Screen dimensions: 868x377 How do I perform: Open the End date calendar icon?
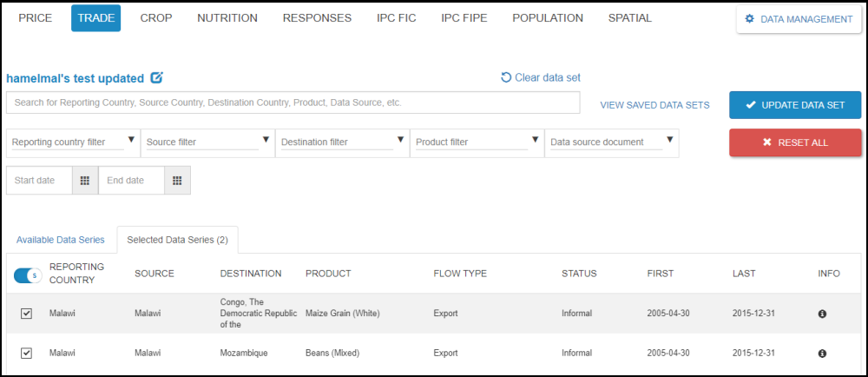click(176, 181)
